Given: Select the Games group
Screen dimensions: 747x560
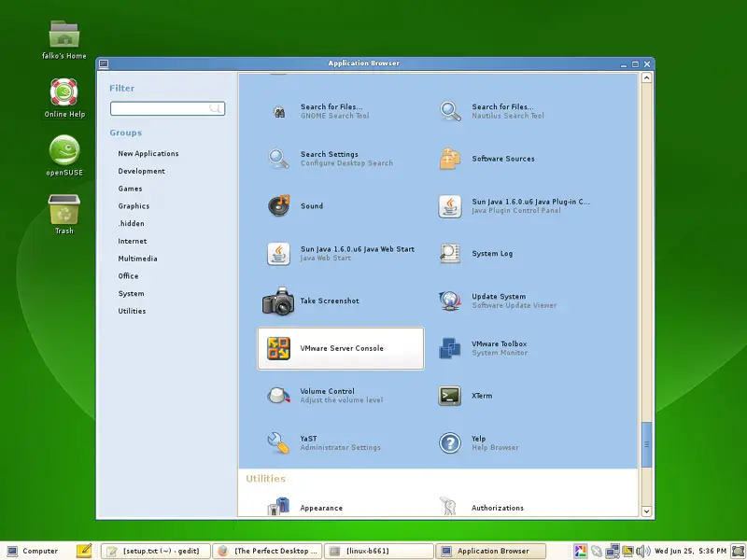Looking at the screenshot, I should click(x=130, y=189).
